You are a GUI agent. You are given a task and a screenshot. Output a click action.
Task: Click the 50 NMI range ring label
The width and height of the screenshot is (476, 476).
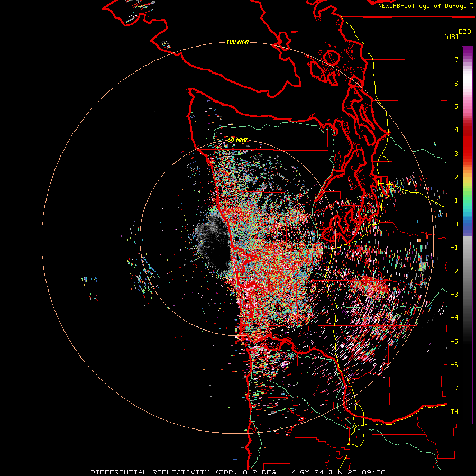coord(237,140)
